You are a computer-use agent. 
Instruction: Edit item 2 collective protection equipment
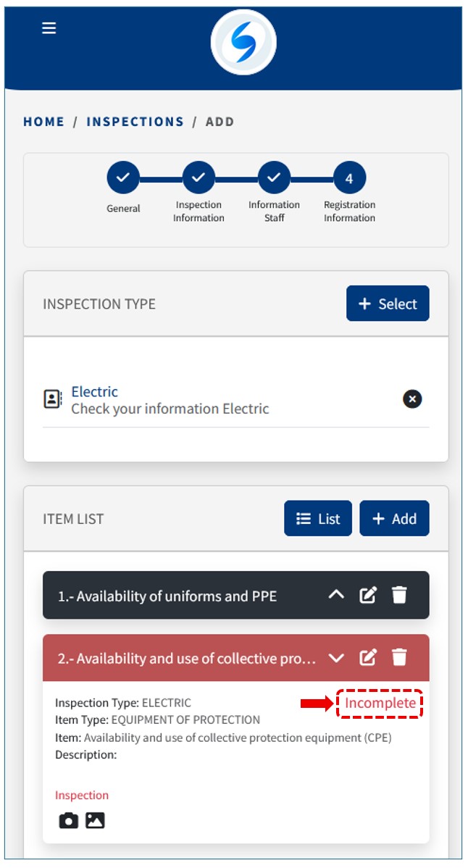(368, 658)
